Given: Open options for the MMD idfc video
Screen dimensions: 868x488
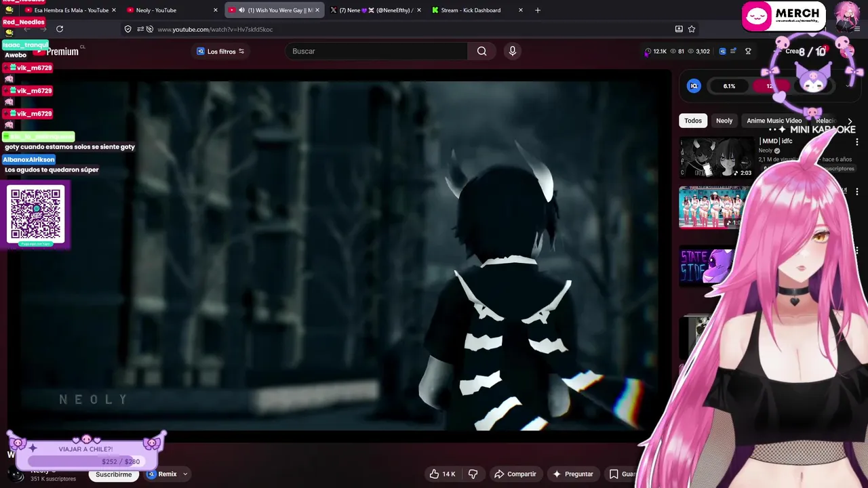Looking at the screenshot, I should coord(857,142).
